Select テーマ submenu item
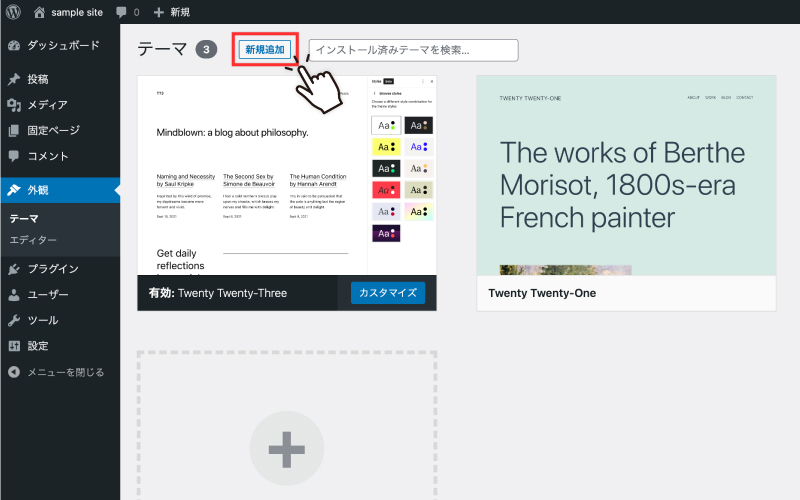800x500 pixels. [24, 218]
